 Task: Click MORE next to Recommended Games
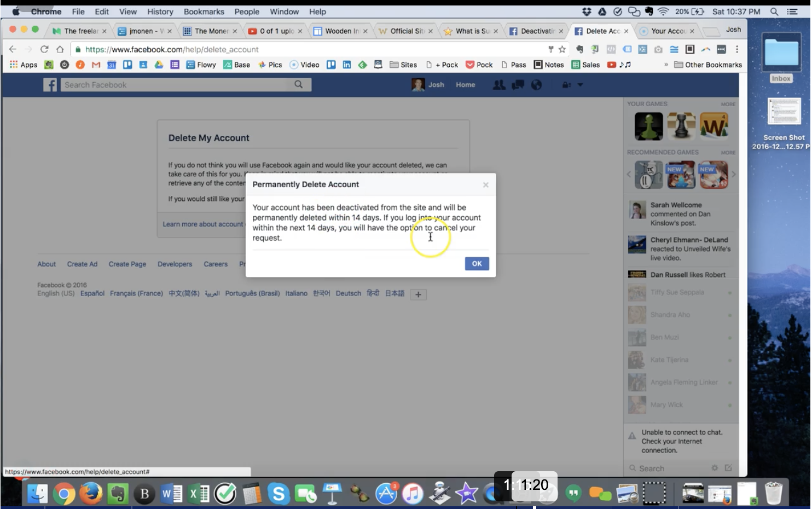point(728,153)
